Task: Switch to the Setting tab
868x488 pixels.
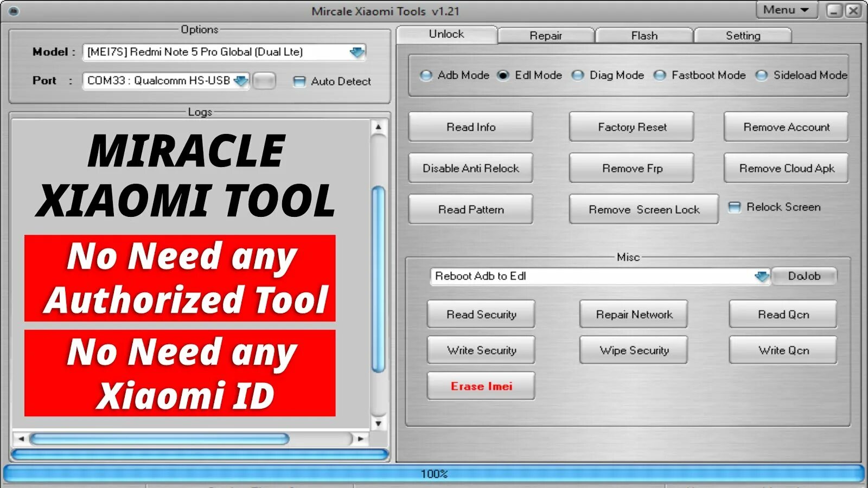Action: point(743,36)
